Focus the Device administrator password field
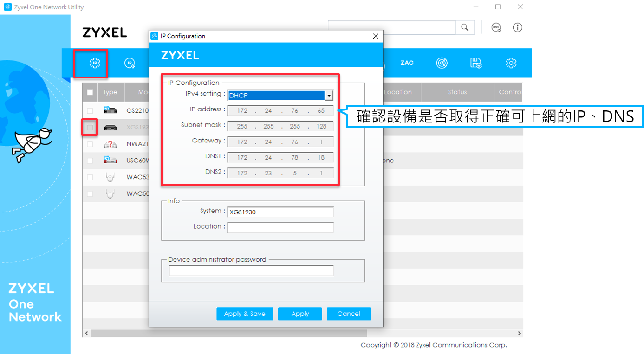 coord(251,270)
